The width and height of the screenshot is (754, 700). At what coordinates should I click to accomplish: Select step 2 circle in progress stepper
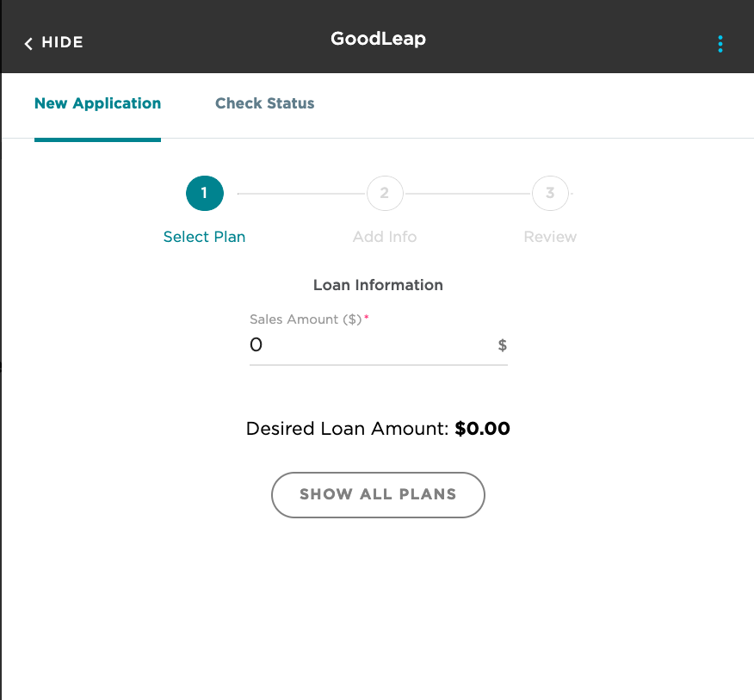tap(385, 194)
